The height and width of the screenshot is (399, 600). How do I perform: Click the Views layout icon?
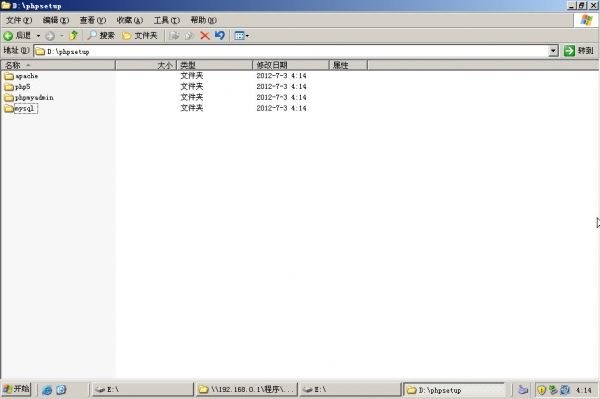click(239, 36)
